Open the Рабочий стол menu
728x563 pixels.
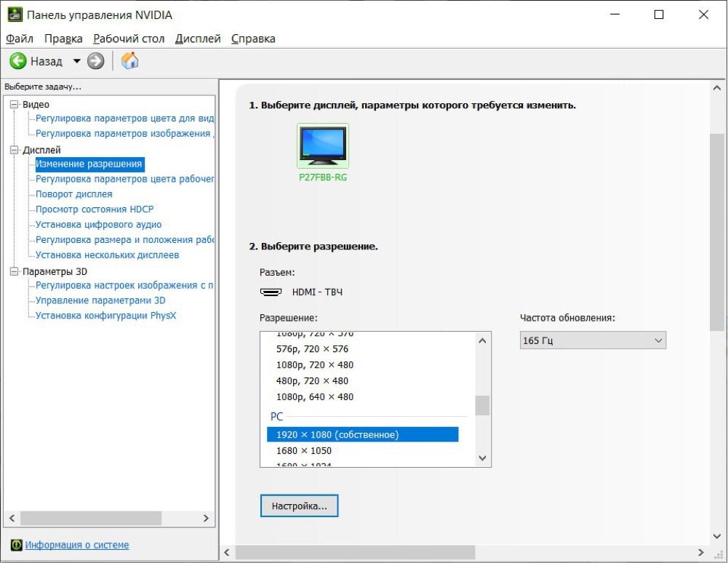(x=129, y=39)
